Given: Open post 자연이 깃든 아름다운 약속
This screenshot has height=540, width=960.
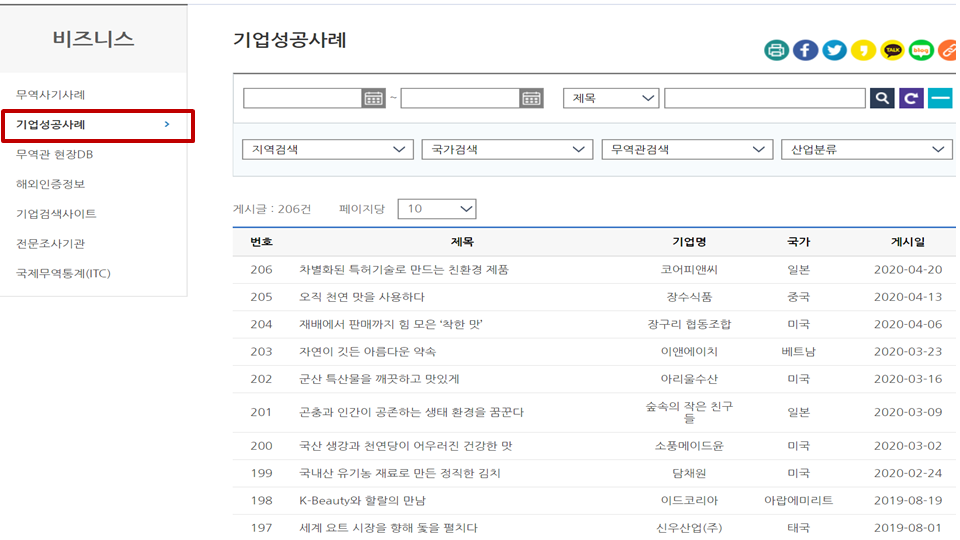Looking at the screenshot, I should pos(367,351).
